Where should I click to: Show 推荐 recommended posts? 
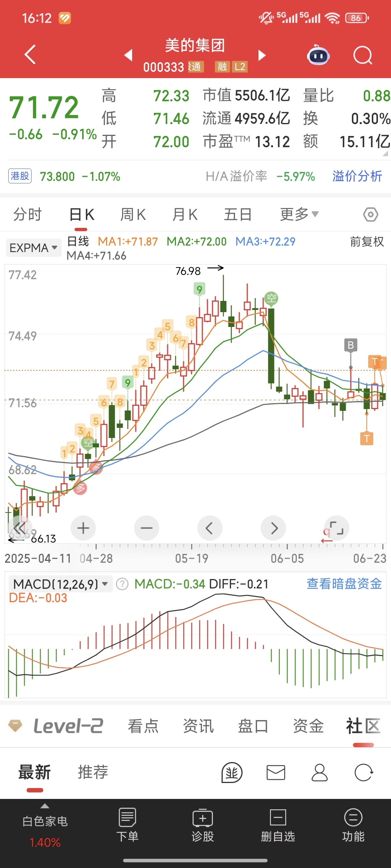coord(93,772)
